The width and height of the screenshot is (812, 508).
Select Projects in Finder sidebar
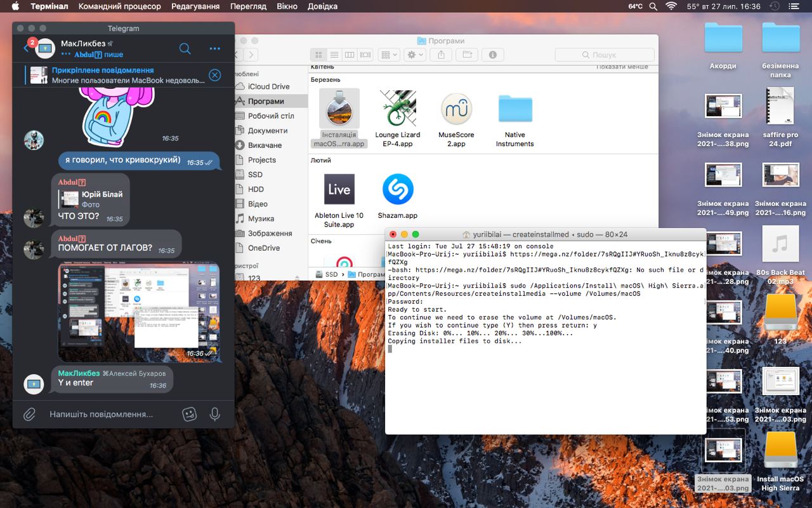click(262, 160)
